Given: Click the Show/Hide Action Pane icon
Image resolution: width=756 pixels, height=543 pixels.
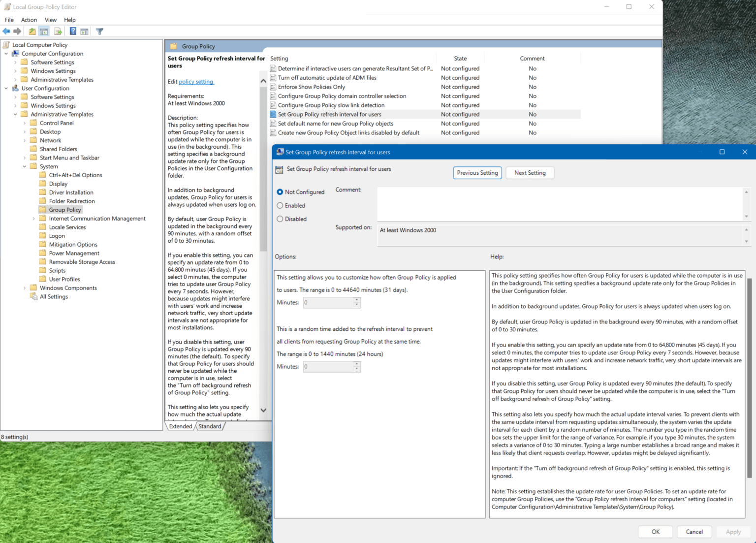Looking at the screenshot, I should tap(85, 31).
